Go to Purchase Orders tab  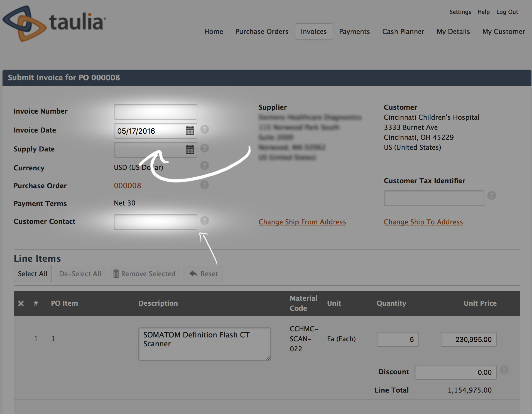pyautogui.click(x=262, y=31)
